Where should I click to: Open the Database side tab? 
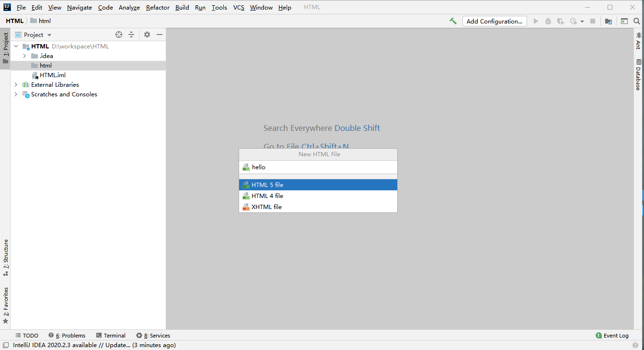click(x=638, y=74)
